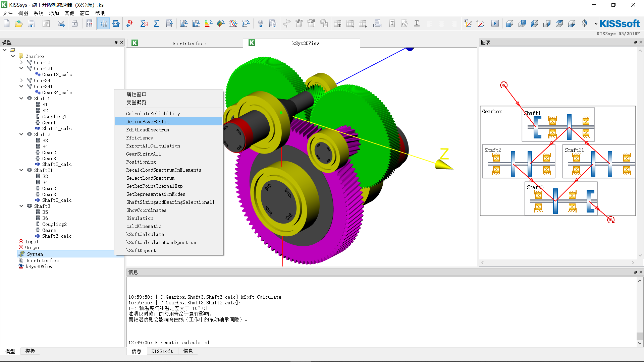644x362 pixels.
Task: Click the align center icon
Action: pyautogui.click(x=442, y=23)
